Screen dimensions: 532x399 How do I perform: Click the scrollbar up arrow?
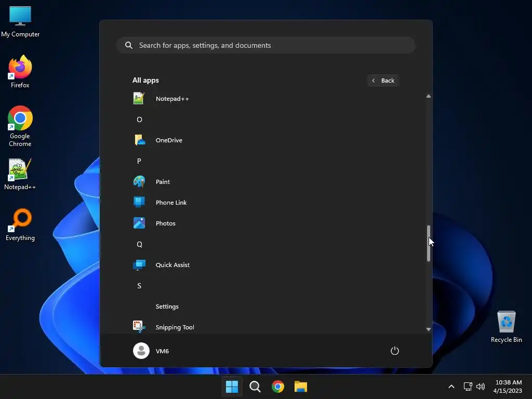pos(429,96)
